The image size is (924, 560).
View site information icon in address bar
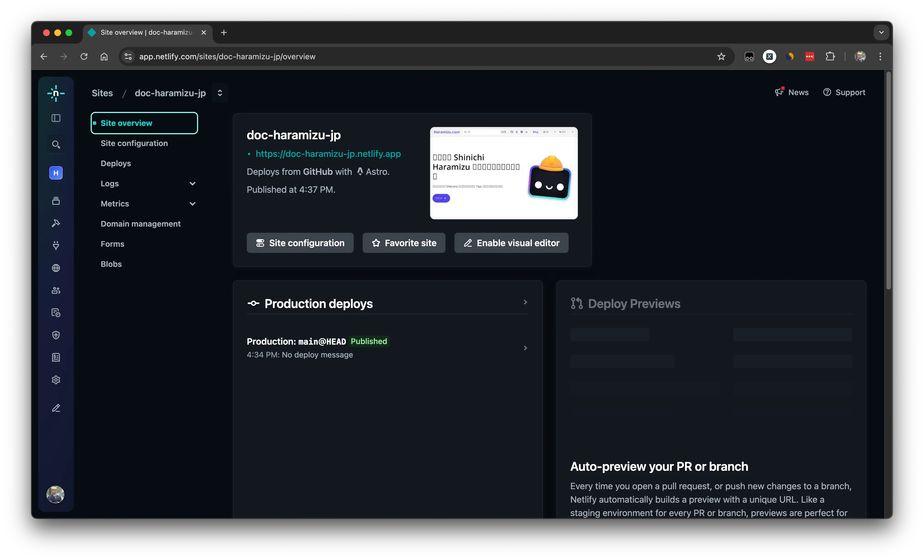128,57
